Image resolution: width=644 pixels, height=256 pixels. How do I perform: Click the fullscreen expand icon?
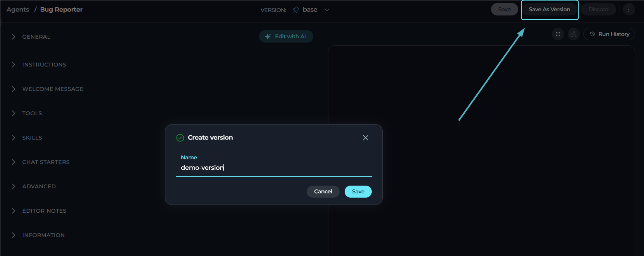558,34
